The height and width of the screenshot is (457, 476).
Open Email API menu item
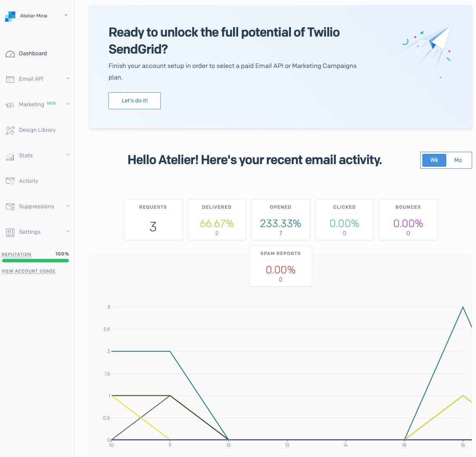[x=31, y=79]
